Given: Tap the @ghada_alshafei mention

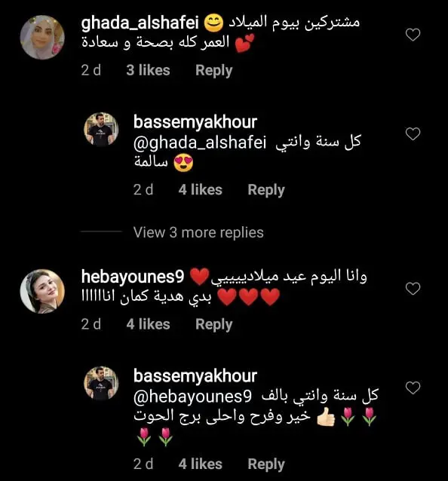Looking at the screenshot, I should 200,143.
